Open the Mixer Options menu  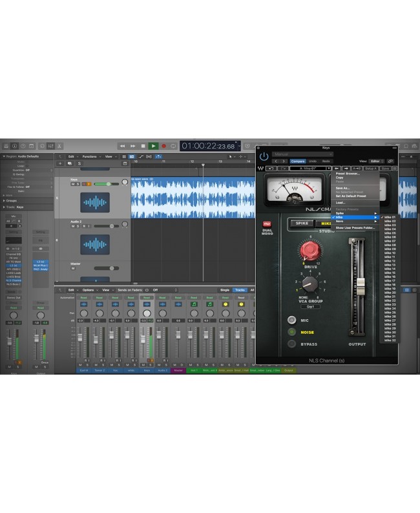click(90, 290)
